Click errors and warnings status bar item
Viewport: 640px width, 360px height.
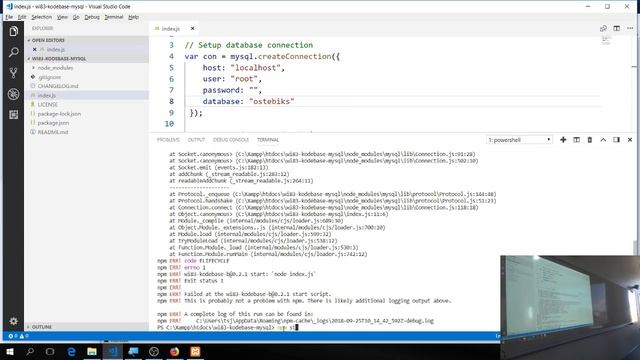click(x=18, y=336)
